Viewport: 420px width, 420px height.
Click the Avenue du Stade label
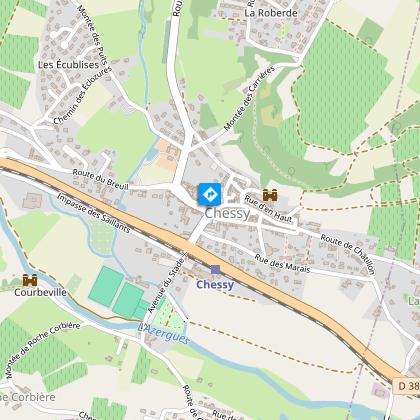166,286
